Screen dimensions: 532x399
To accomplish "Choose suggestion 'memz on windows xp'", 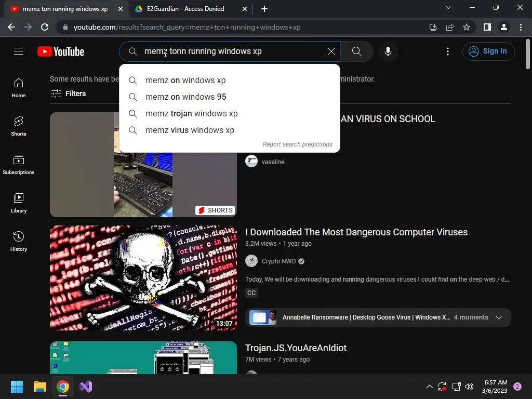I will (229, 80).
